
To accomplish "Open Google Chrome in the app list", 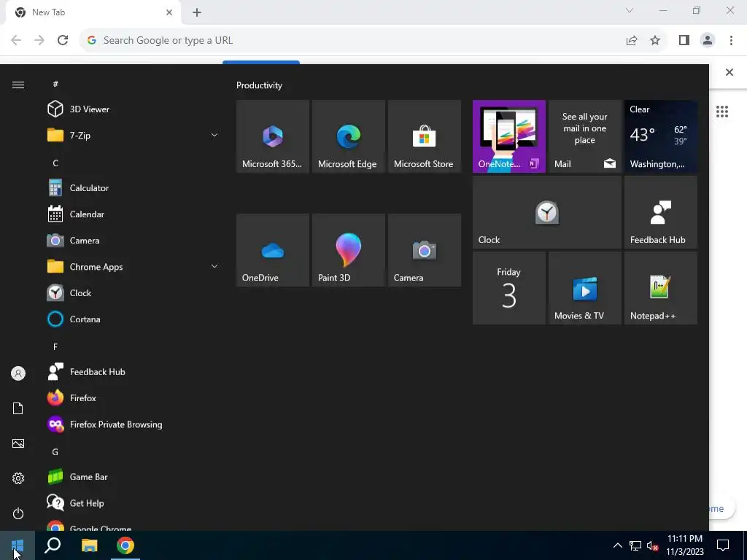I will tap(133, 525).
